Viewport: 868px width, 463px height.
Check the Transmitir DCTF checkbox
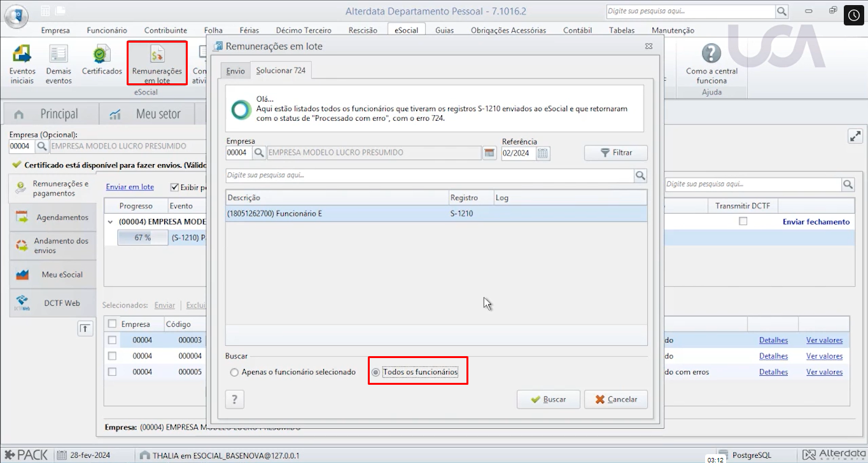[743, 221]
